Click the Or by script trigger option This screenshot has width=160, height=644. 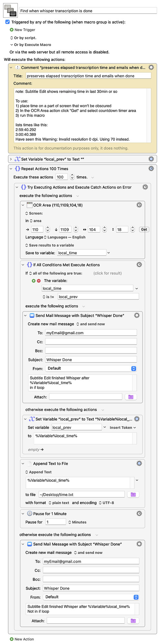(24, 38)
